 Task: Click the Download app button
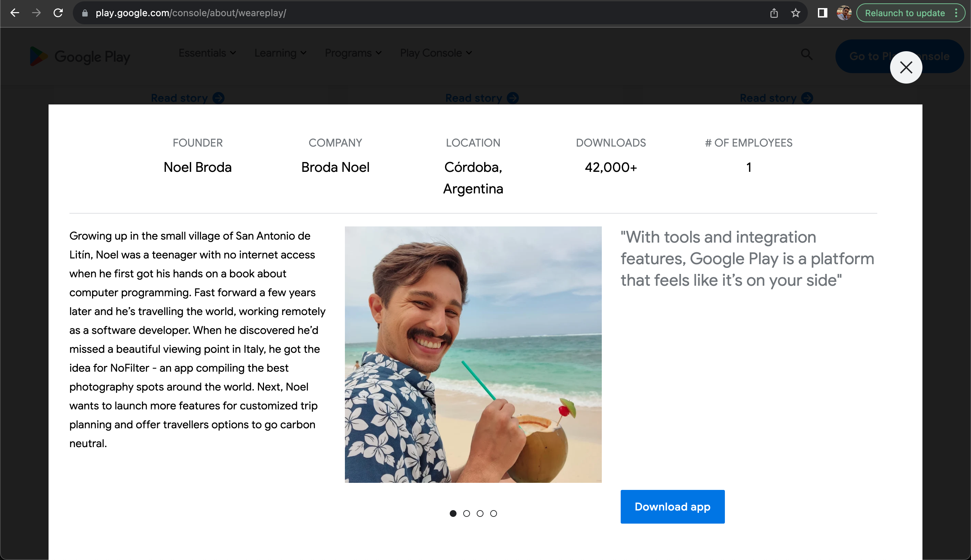tap(672, 506)
